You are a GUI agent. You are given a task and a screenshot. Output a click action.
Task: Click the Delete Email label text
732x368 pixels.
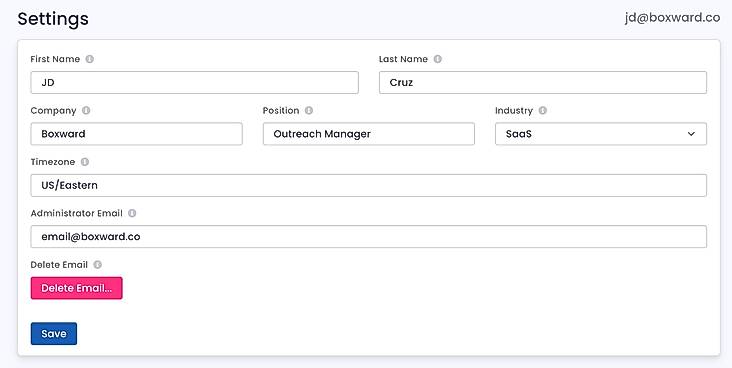59,264
